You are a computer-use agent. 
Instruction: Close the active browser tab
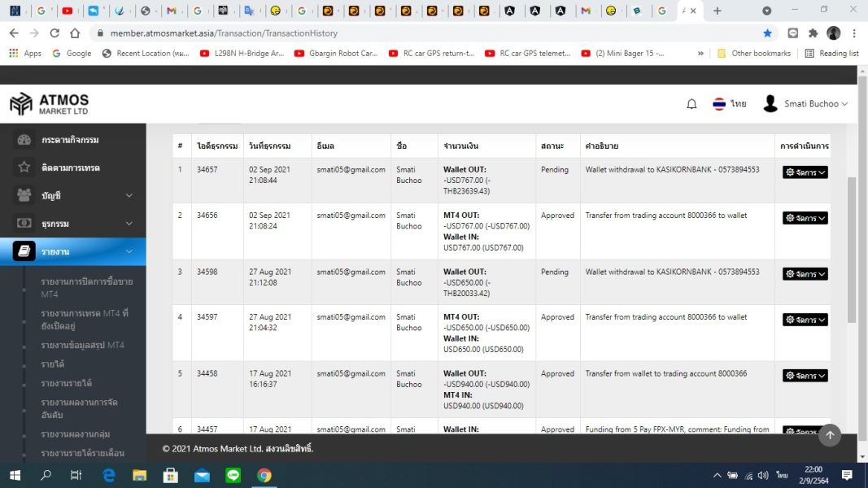pos(693,11)
